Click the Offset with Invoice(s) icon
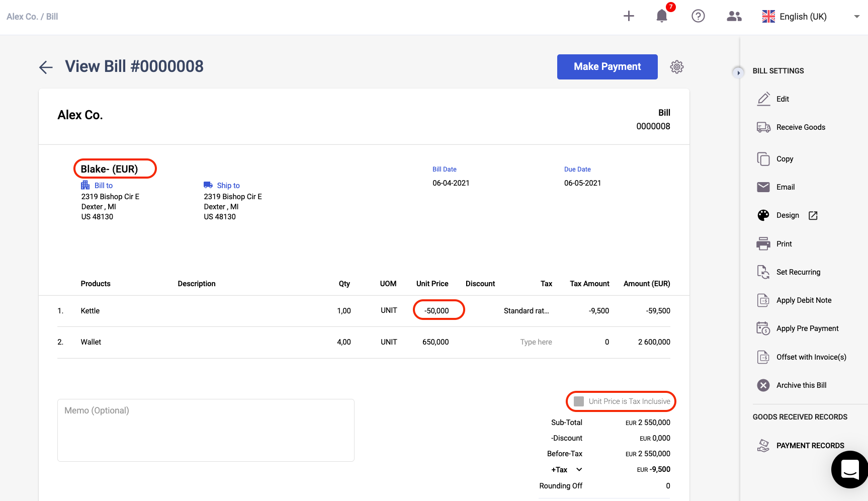The height and width of the screenshot is (501, 868). 763,357
